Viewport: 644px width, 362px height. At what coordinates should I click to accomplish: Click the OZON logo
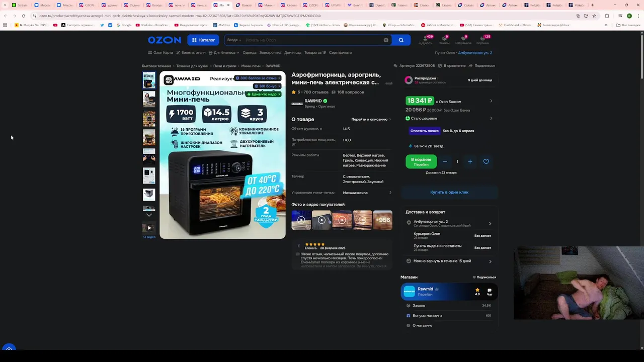coord(165,40)
